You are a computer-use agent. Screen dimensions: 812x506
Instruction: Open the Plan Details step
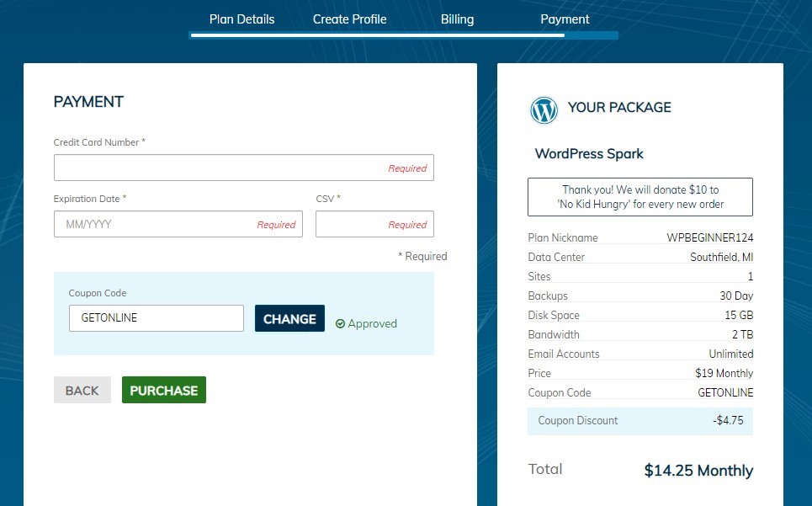click(x=241, y=19)
